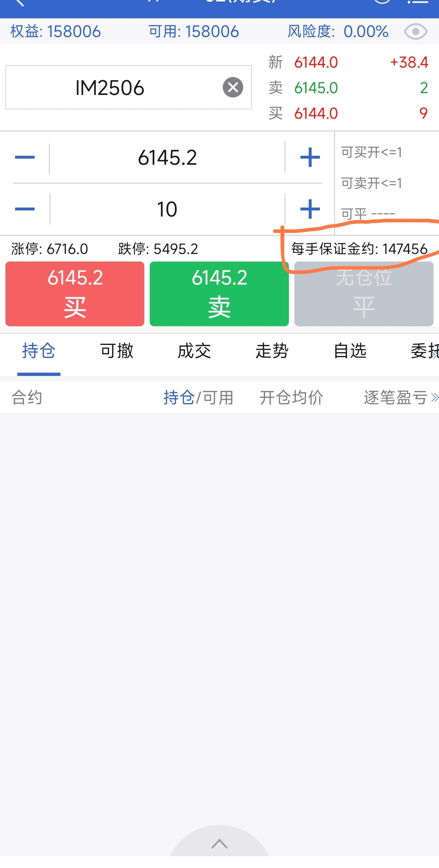
Task: Select the quantity input field 10
Action: tap(167, 209)
